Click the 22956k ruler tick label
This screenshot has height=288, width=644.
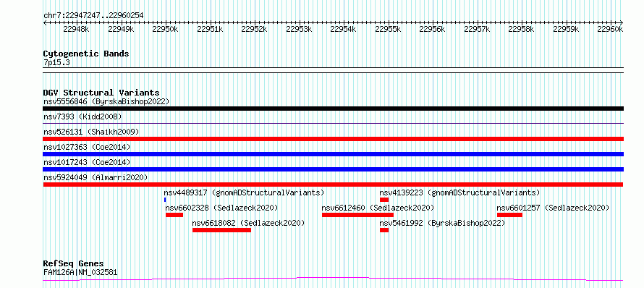[x=433, y=29]
